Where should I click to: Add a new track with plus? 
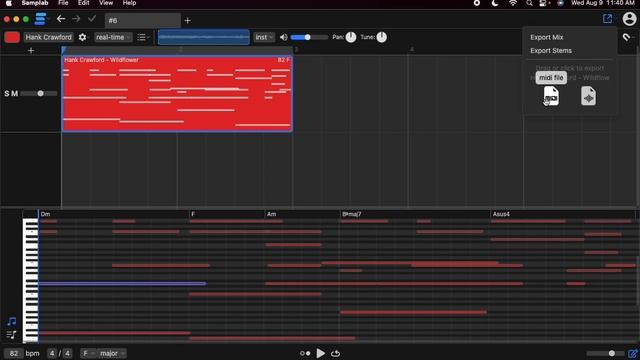(x=31, y=51)
